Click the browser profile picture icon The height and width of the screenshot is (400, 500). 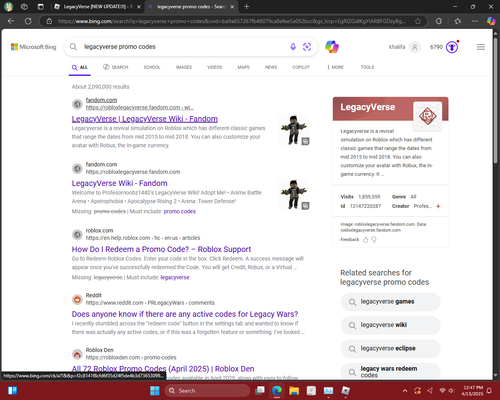(8, 6)
